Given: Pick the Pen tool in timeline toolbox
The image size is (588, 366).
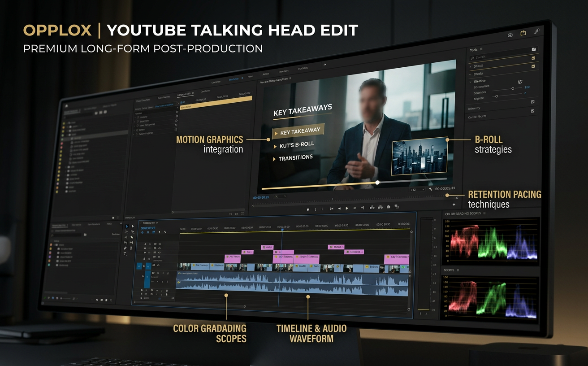Looking at the screenshot, I should (x=125, y=248).
